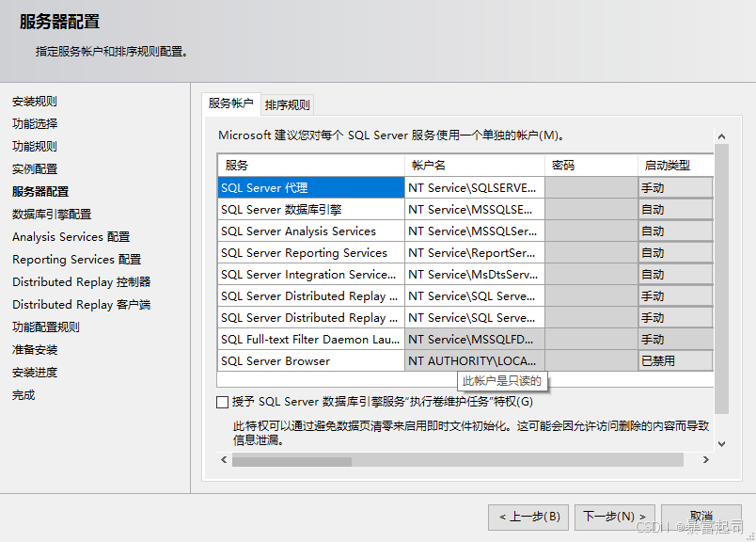This screenshot has height=542, width=756.
Task: Select 数据库引擎配置 in the left step list
Action: 52,214
